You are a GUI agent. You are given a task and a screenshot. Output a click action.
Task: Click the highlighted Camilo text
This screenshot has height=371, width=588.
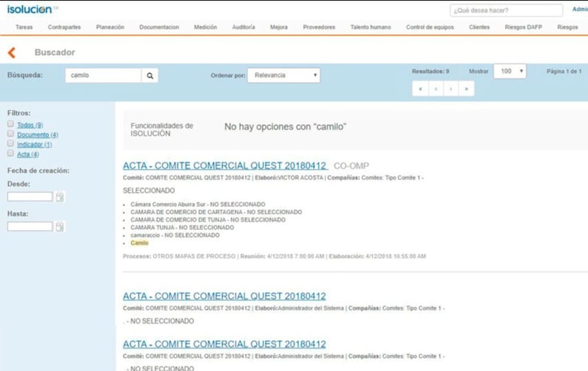pos(140,243)
